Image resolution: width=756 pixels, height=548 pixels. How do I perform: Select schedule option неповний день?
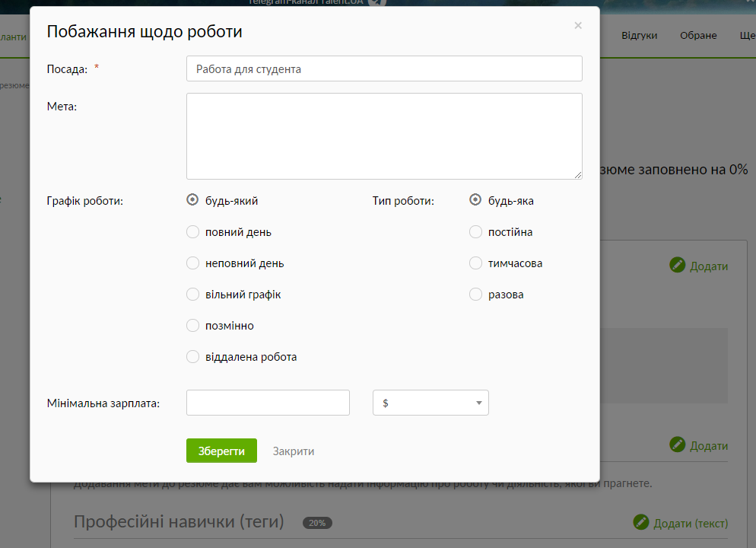192,263
